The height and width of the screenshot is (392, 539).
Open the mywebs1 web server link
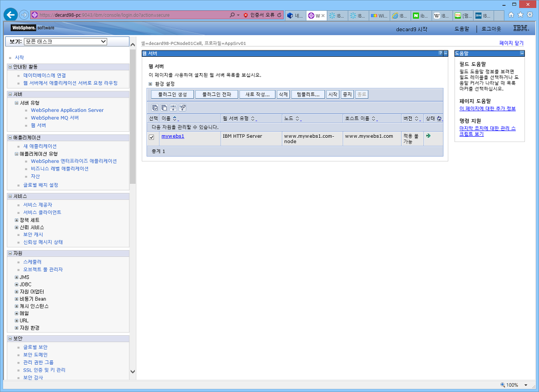(173, 136)
